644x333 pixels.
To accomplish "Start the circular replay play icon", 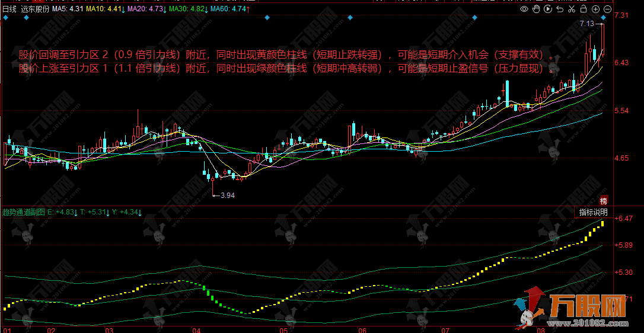I will [x=548, y=9].
